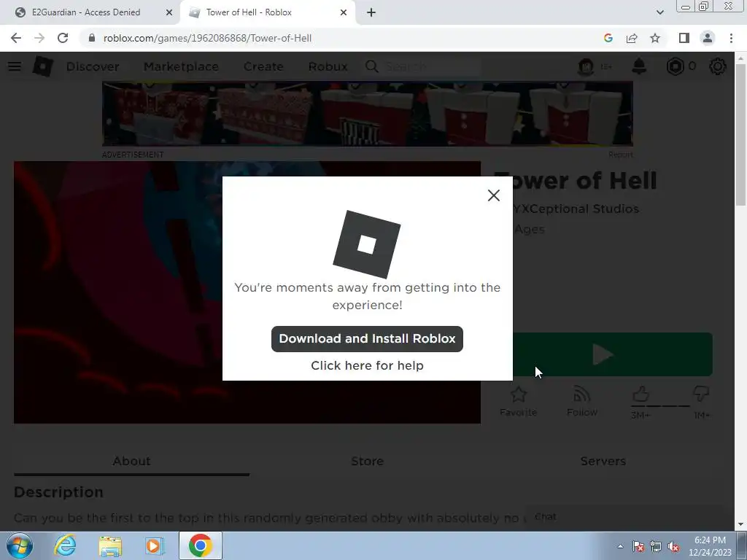The height and width of the screenshot is (560, 747).
Task: Click the advertisement banner
Action: pos(368,114)
